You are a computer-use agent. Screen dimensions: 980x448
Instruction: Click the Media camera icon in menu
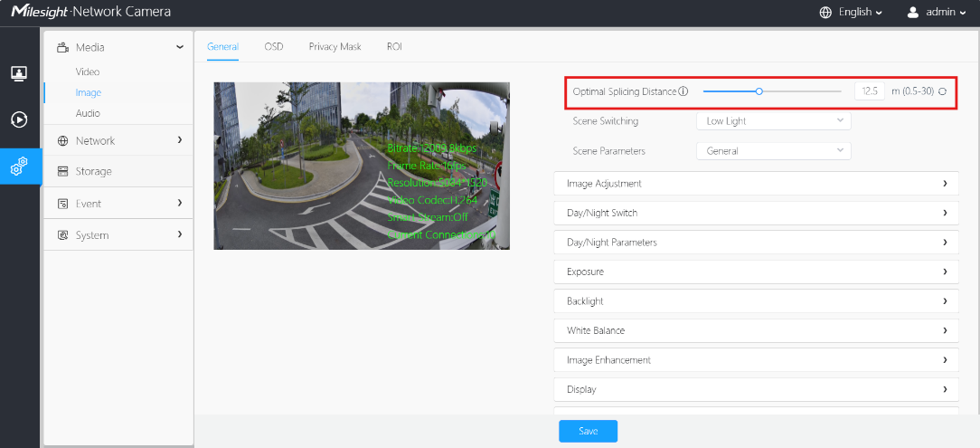pyautogui.click(x=62, y=47)
